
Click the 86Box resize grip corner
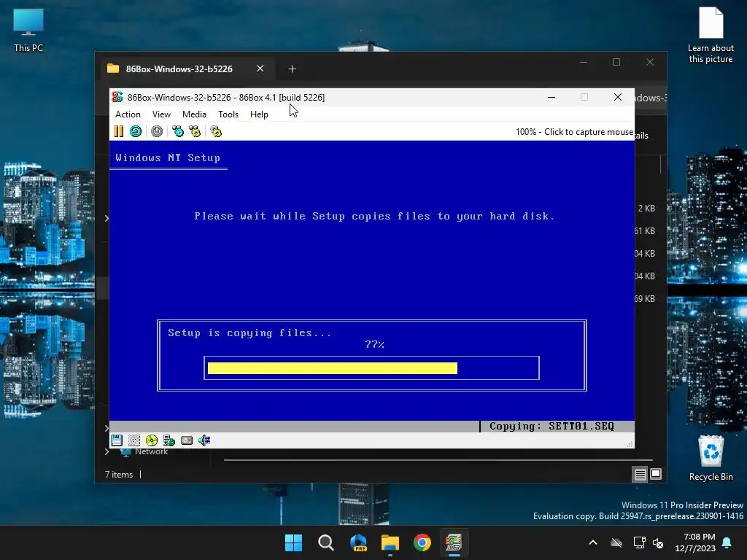coord(630,444)
